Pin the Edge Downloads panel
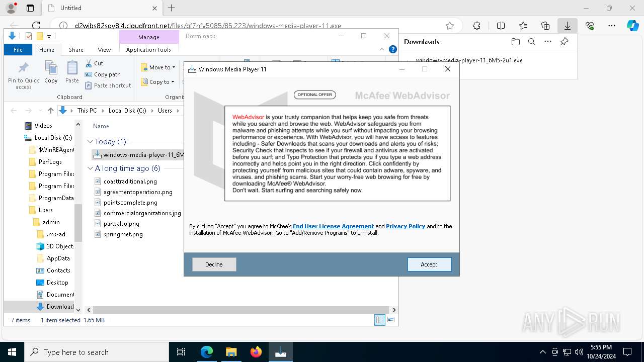The height and width of the screenshot is (362, 644). point(564,42)
